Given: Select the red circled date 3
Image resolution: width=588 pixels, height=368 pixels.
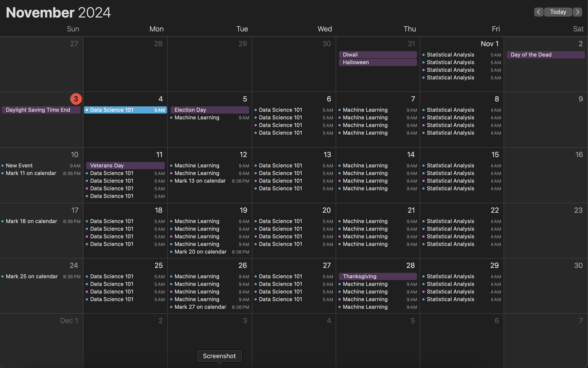Looking at the screenshot, I should 76,99.
